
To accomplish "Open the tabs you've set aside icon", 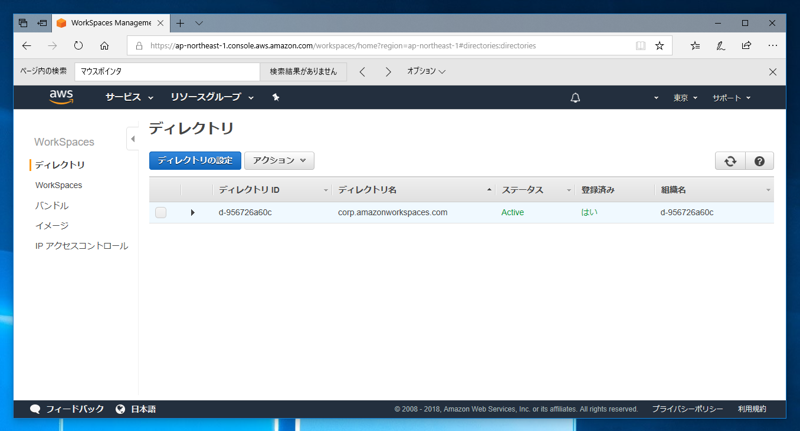I will 23,23.
